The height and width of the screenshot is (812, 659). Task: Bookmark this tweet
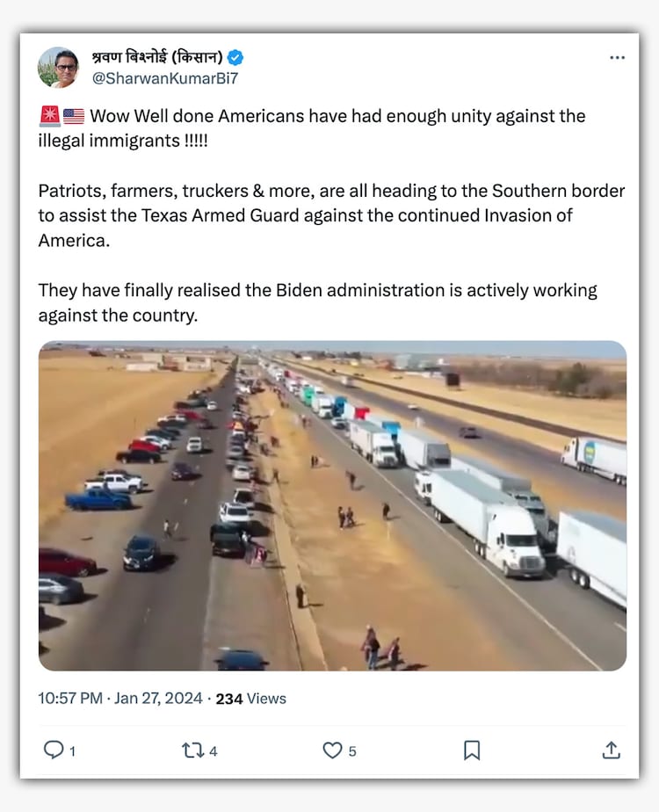click(x=472, y=750)
